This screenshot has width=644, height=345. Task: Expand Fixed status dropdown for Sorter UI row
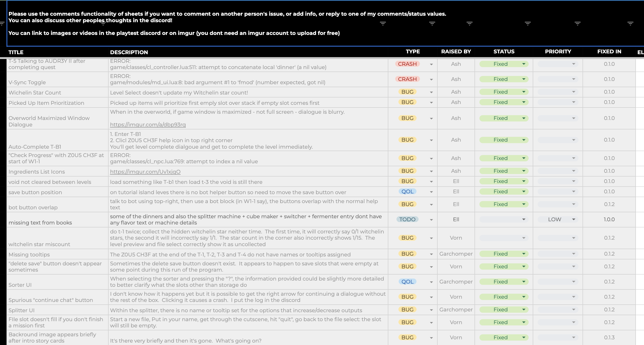523,282
